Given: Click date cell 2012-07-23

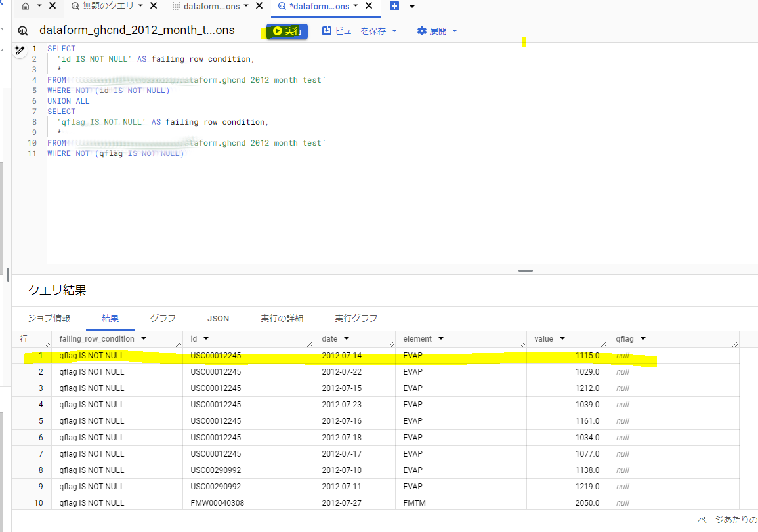Looking at the screenshot, I should 342,405.
